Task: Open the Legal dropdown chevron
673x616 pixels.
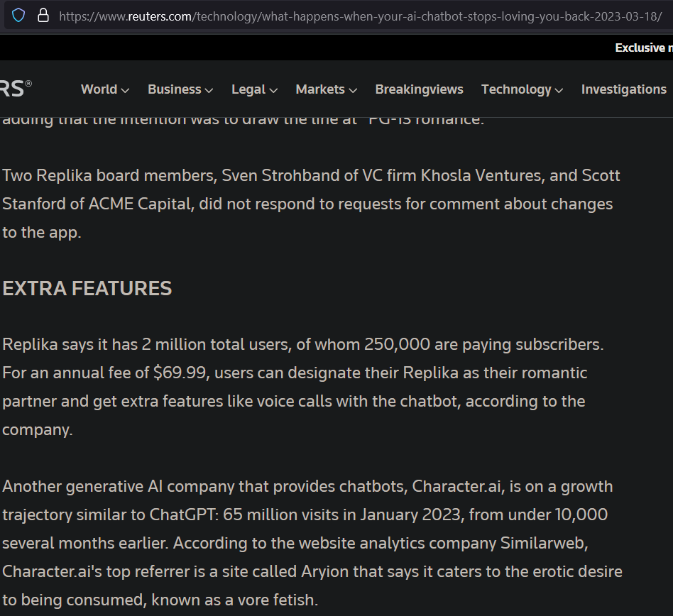Action: pos(273,90)
